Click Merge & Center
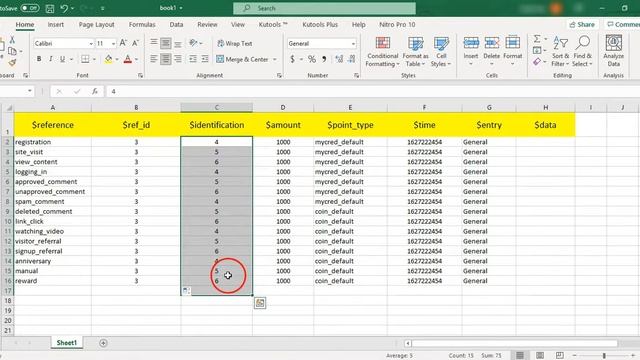Screen dimensions: 640x360 coord(242,60)
